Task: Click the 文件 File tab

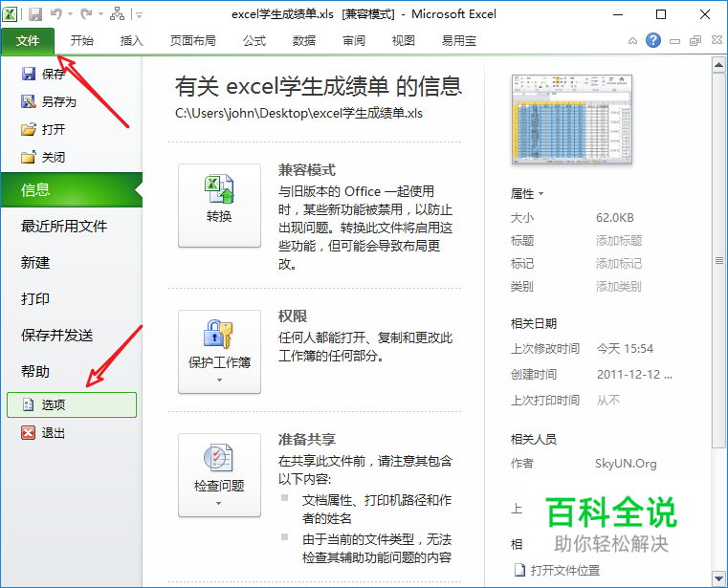Action: [28, 41]
